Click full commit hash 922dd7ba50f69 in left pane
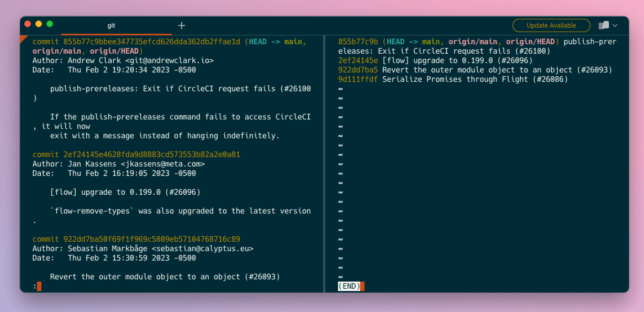Screen dimensions: 644x312 pos(152,239)
